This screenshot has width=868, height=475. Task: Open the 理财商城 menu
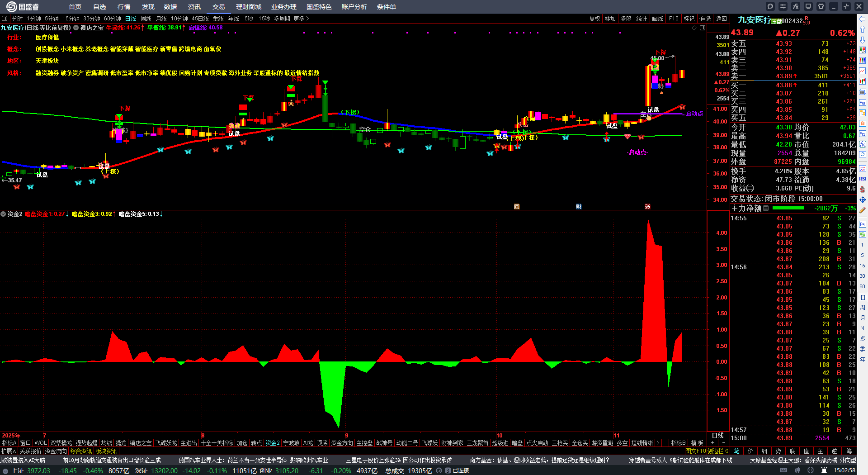tap(249, 7)
